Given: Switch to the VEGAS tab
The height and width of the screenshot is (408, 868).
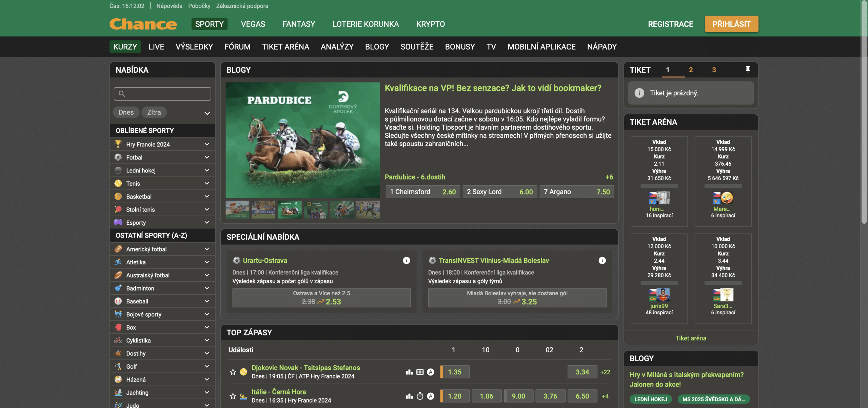Looking at the screenshot, I should point(253,24).
